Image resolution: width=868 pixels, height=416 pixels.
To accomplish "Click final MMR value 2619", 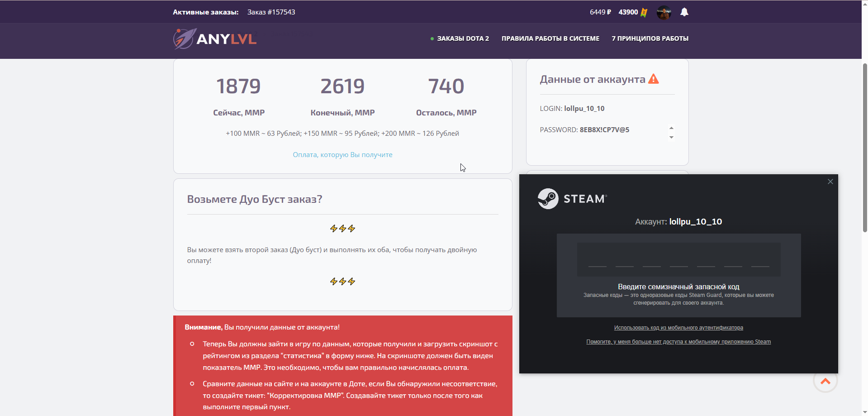I will coord(342,86).
